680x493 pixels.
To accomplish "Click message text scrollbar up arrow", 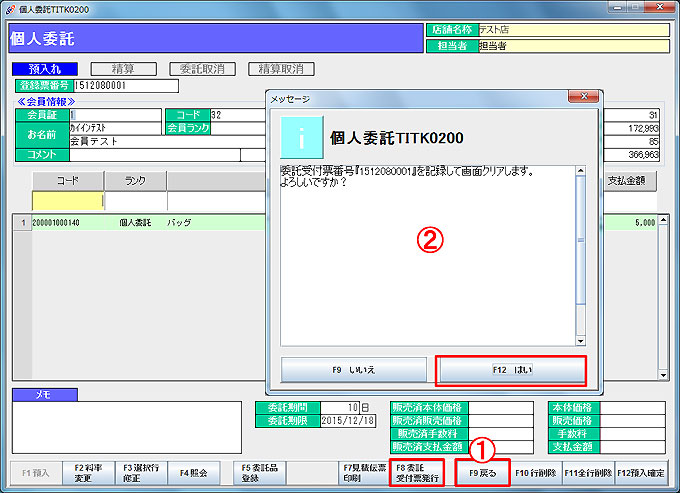I will click(x=580, y=171).
